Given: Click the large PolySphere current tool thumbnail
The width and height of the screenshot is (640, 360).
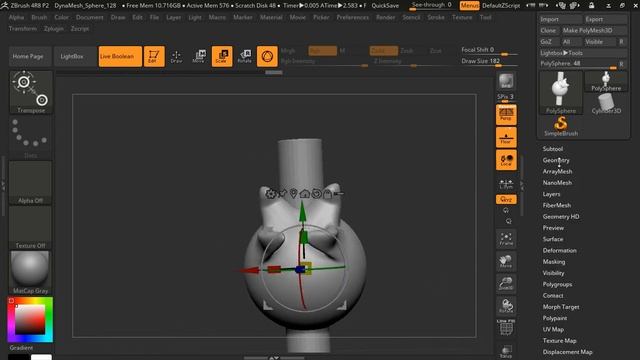Looking at the screenshot, I should (x=561, y=93).
